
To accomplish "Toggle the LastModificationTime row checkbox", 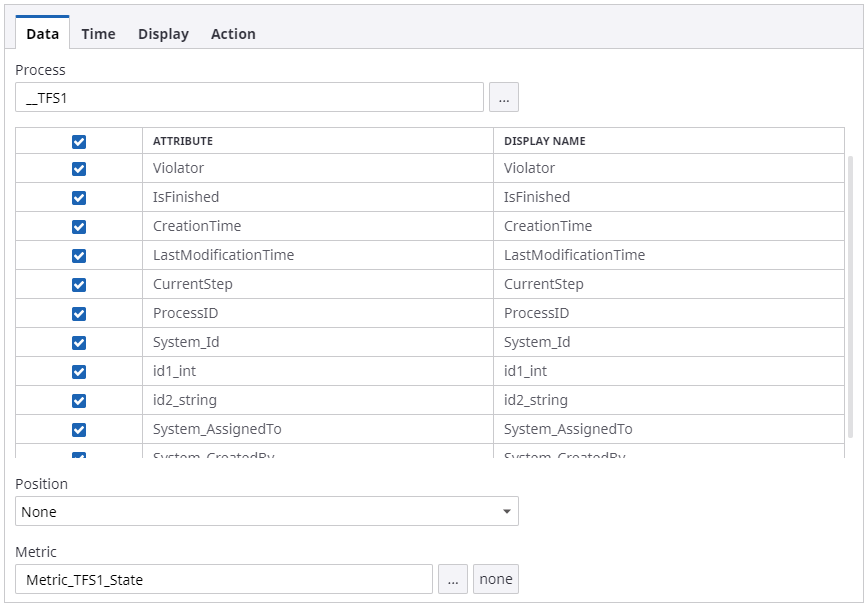I will click(x=79, y=256).
